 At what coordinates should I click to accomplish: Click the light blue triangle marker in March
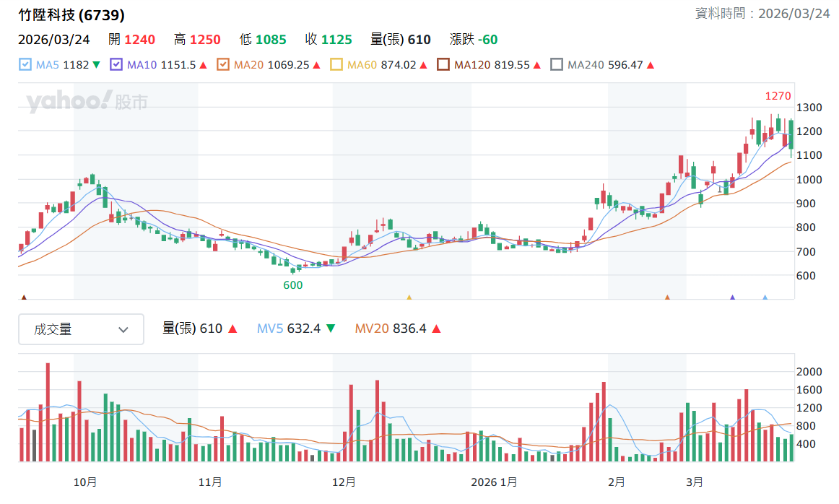tap(765, 297)
